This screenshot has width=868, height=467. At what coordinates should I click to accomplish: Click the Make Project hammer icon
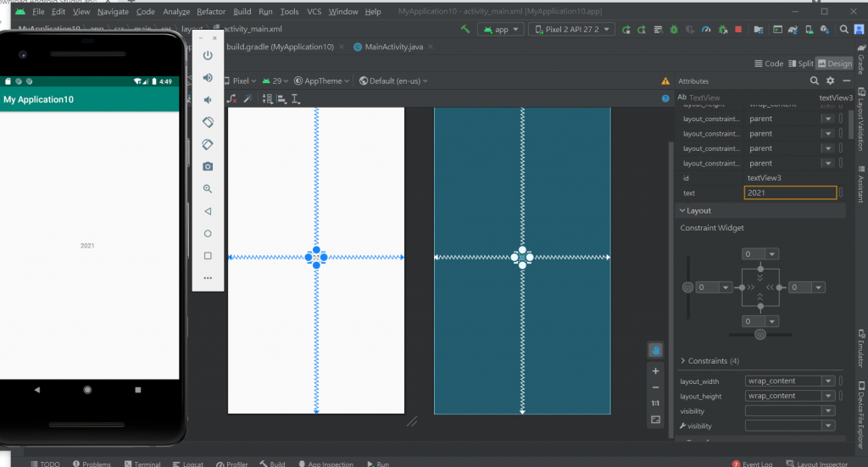pos(465,30)
